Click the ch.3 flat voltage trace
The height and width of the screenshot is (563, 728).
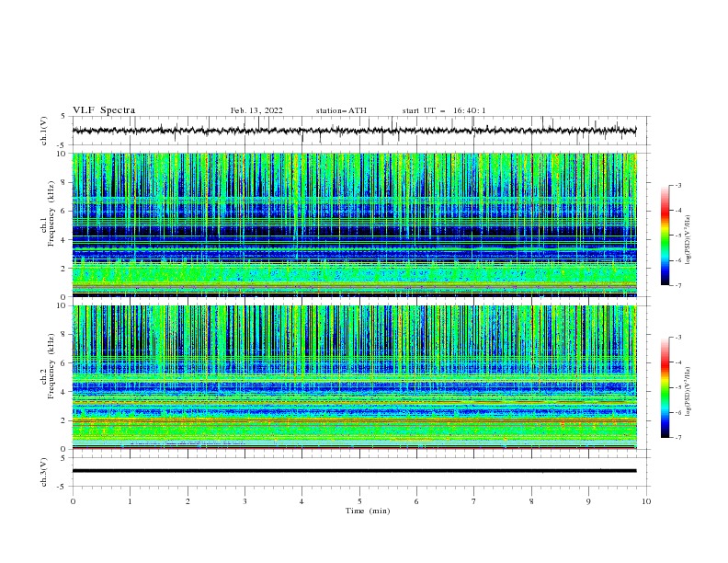pyautogui.click(x=354, y=471)
